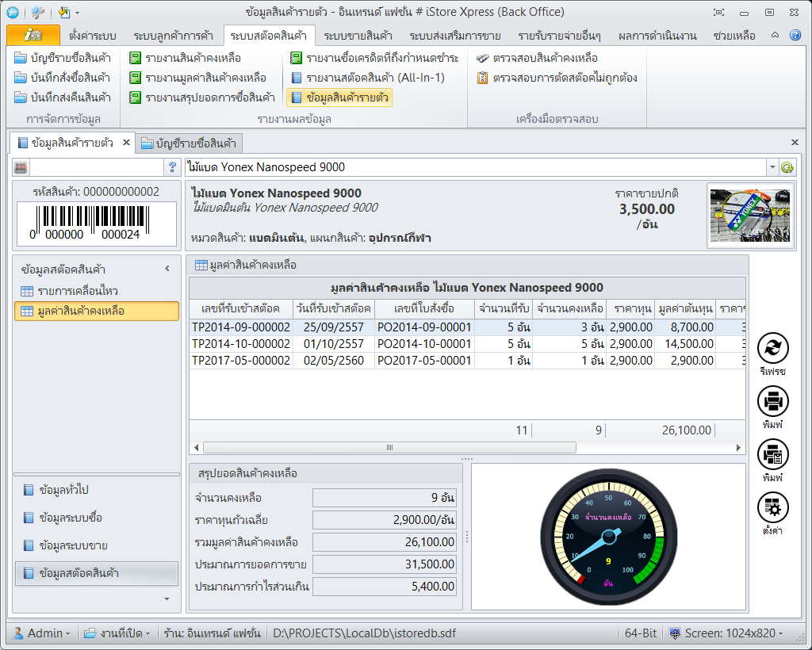Sort by ราคาทุน column header

point(630,309)
